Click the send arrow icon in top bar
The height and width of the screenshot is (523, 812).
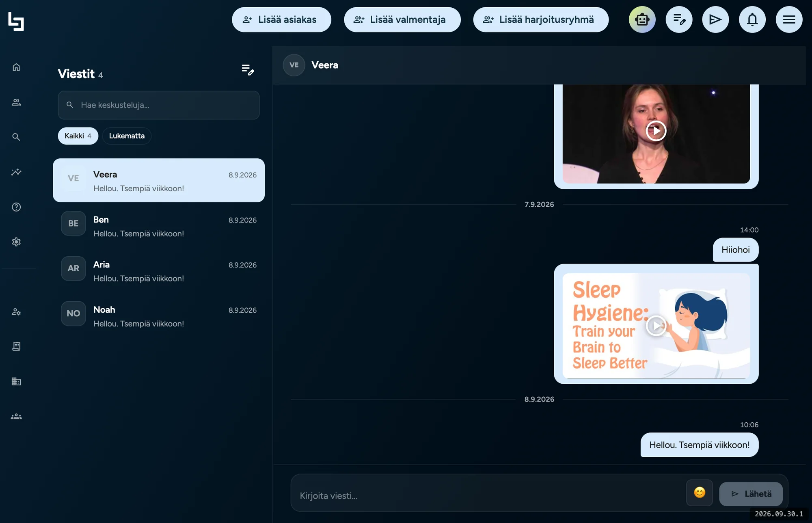click(715, 19)
